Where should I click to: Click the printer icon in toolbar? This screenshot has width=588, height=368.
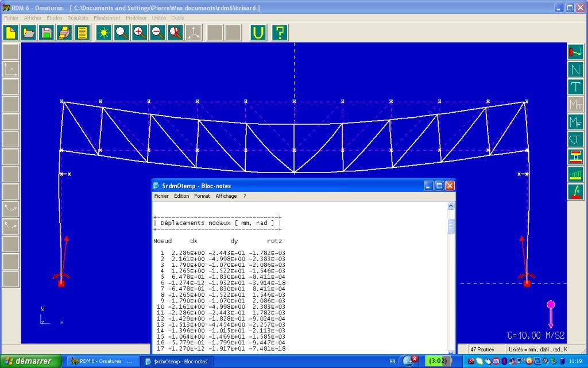pyautogui.click(x=64, y=33)
